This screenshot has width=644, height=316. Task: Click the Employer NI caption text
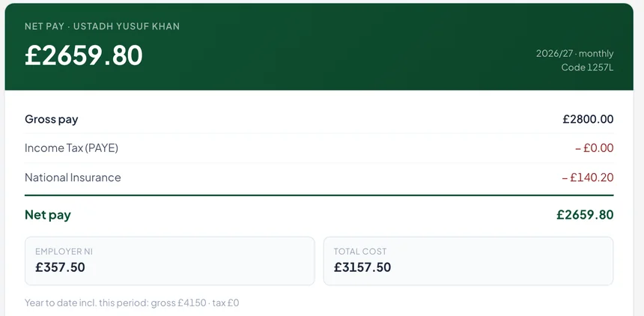tap(64, 252)
